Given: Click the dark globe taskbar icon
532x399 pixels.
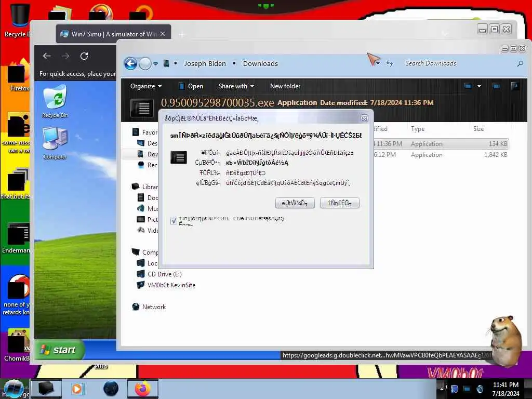Looking at the screenshot, I should (x=111, y=389).
